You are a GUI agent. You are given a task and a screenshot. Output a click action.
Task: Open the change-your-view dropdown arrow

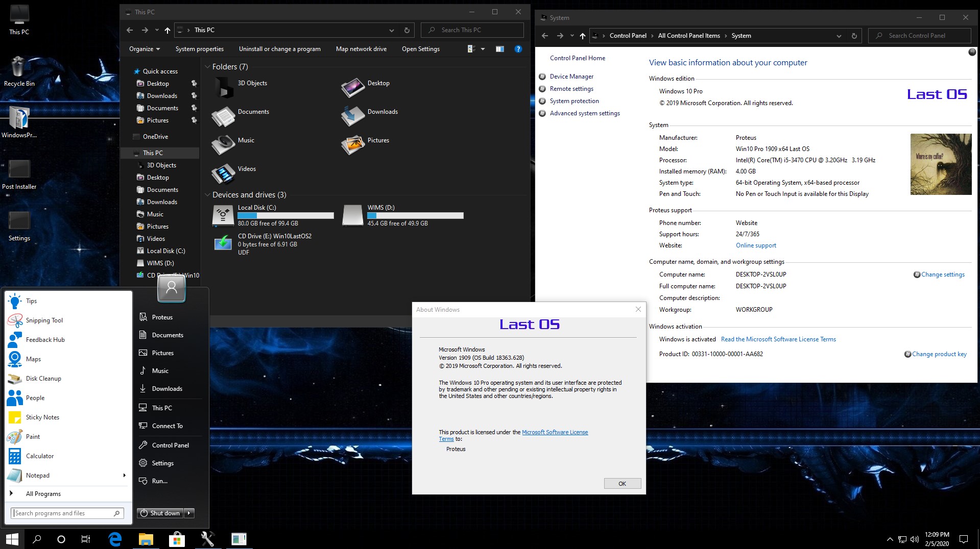click(483, 49)
